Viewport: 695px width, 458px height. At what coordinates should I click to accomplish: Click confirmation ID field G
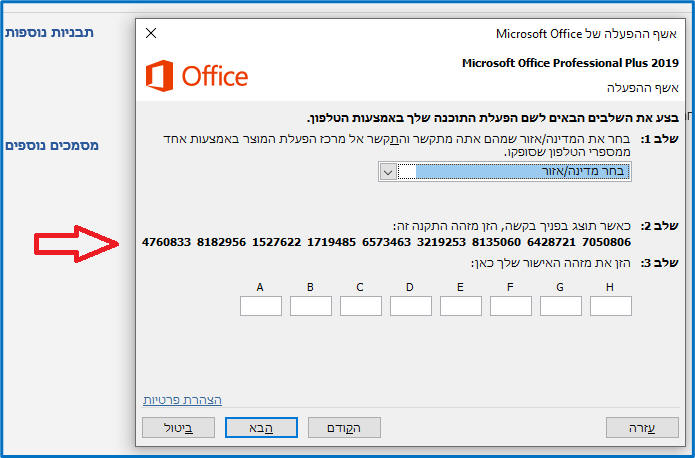[561, 306]
